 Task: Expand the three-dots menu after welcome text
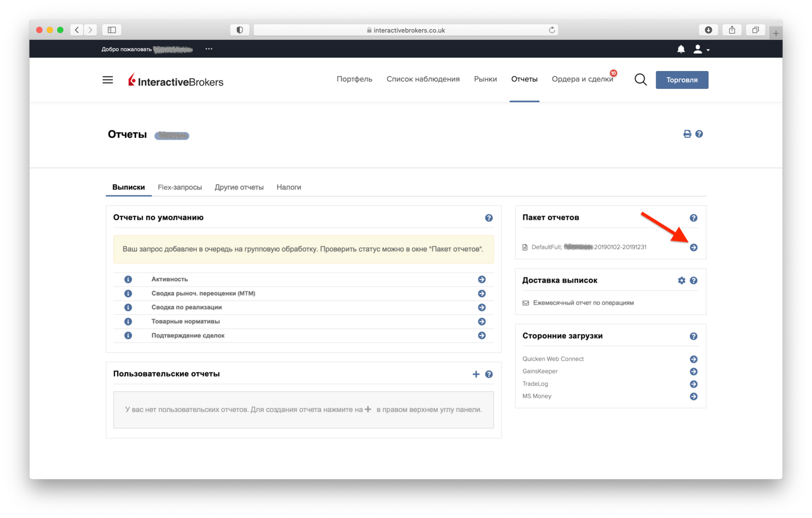pyautogui.click(x=209, y=49)
